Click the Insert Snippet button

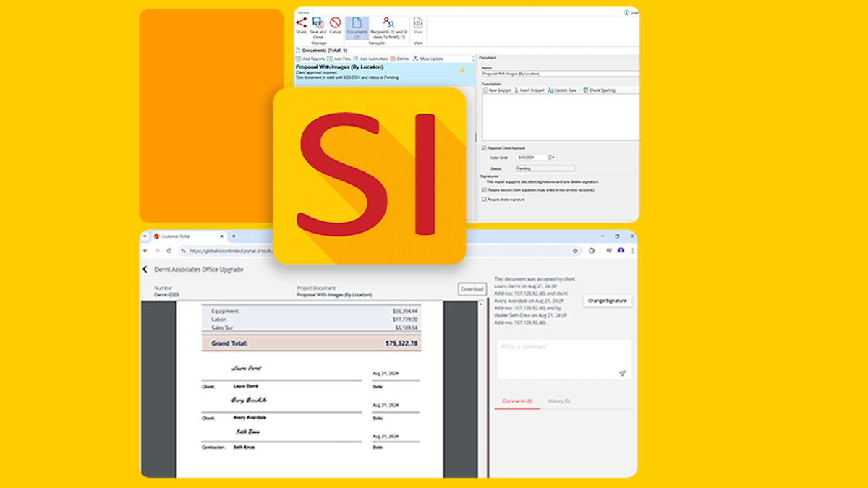(529, 90)
